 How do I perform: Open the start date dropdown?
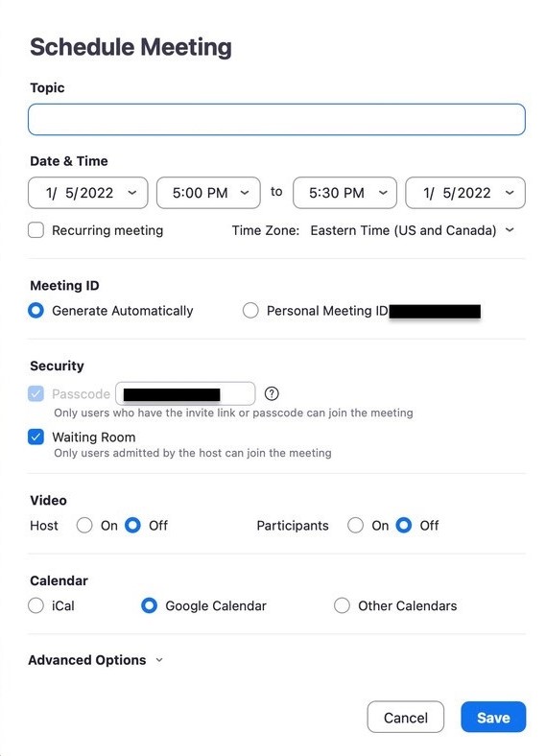click(87, 193)
